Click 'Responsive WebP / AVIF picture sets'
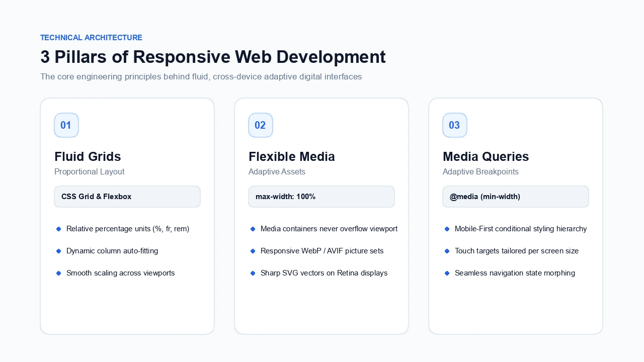 pyautogui.click(x=322, y=251)
